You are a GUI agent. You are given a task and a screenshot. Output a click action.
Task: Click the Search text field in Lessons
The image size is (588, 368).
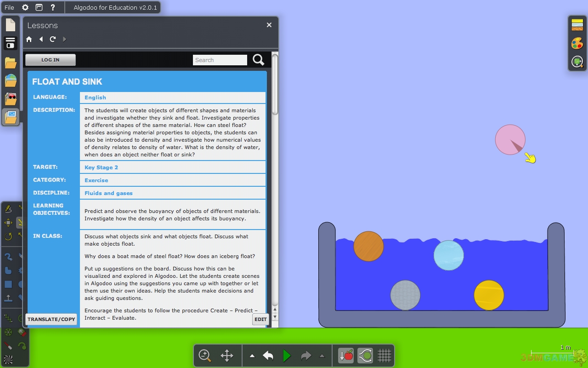[220, 60]
